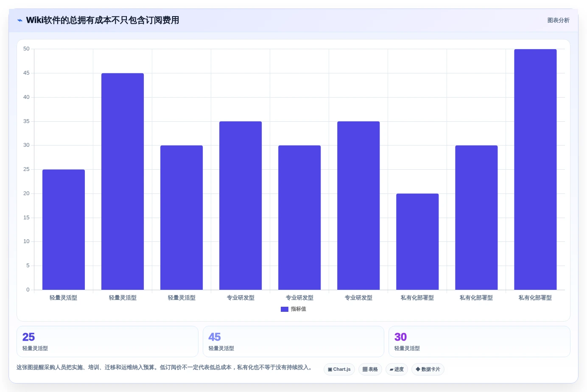
Task: Select the Chart.js chip
Action: [339, 370]
